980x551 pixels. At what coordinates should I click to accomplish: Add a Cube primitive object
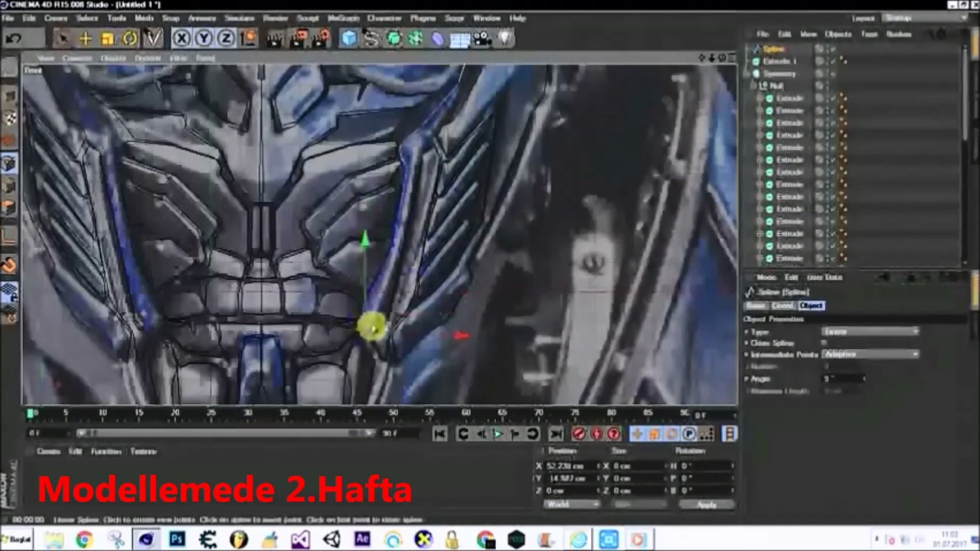point(349,38)
